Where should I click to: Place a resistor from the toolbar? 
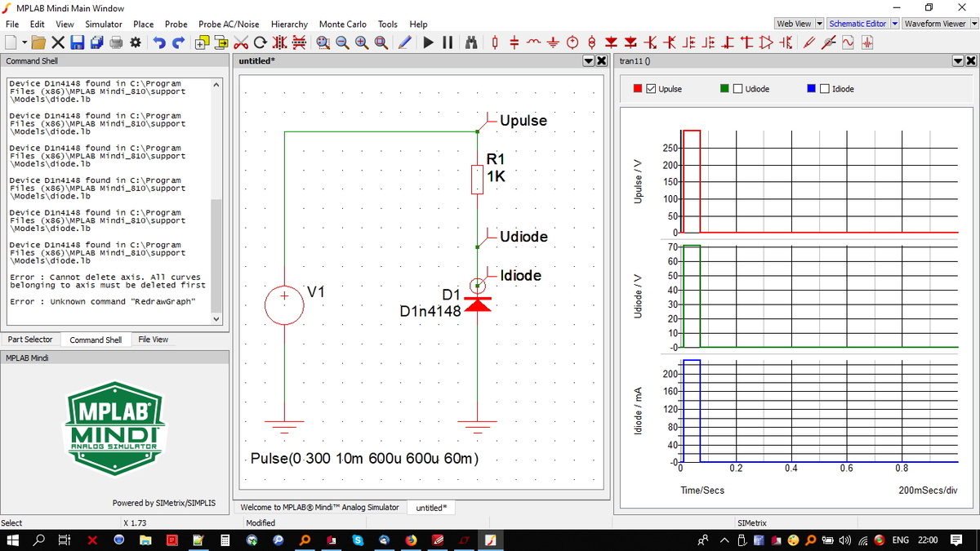495,42
